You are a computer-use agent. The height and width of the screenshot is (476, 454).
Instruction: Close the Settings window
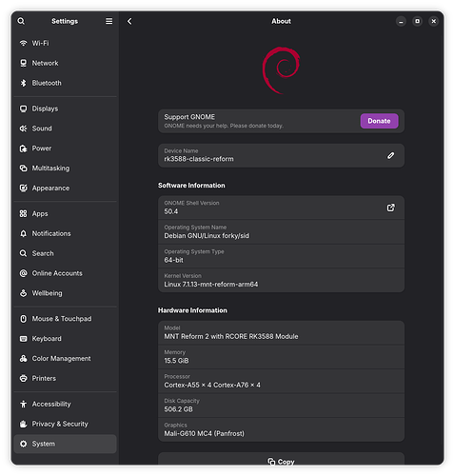(434, 21)
